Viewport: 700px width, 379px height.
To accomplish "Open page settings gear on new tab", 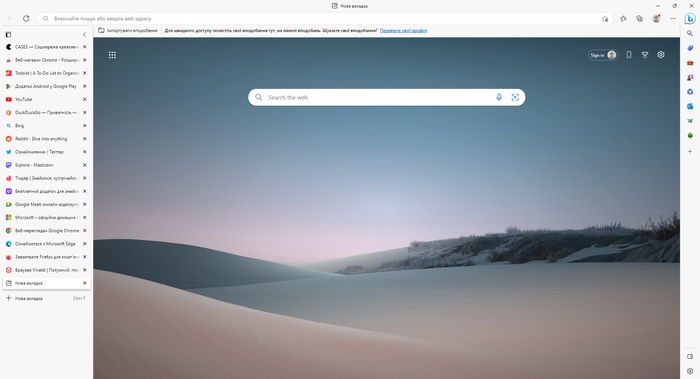I will (661, 54).
